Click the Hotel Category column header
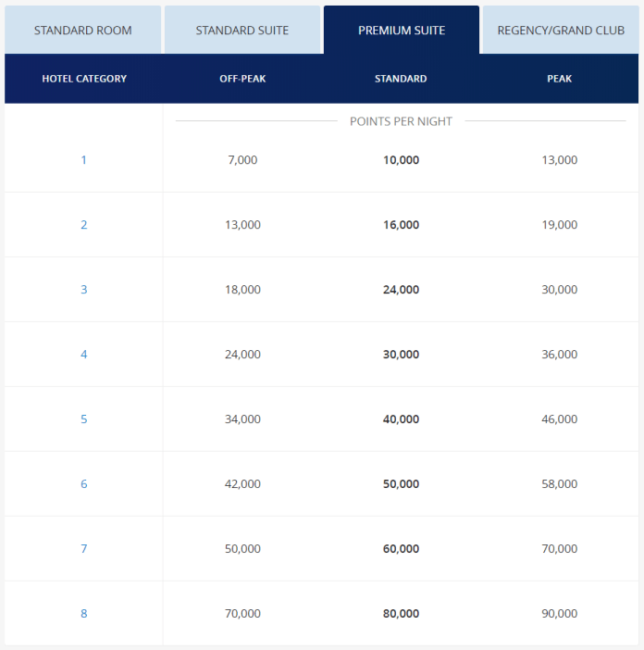The image size is (644, 650). coord(84,79)
